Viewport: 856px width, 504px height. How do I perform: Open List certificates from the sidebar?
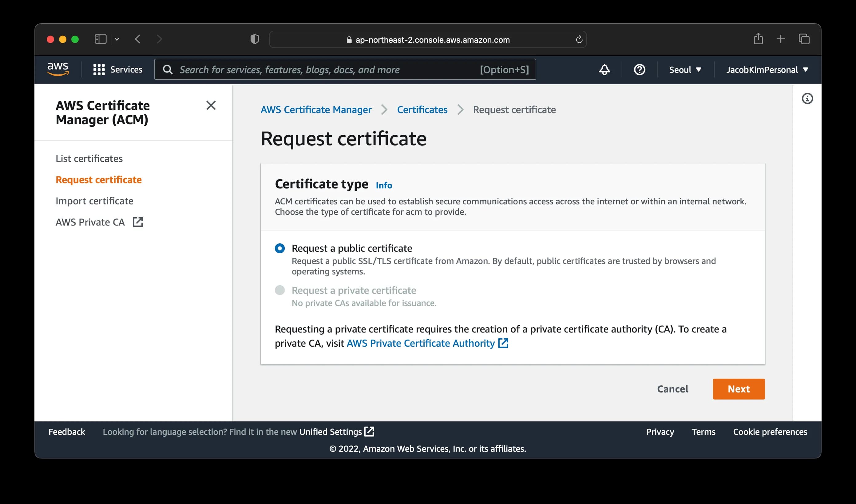(x=89, y=158)
